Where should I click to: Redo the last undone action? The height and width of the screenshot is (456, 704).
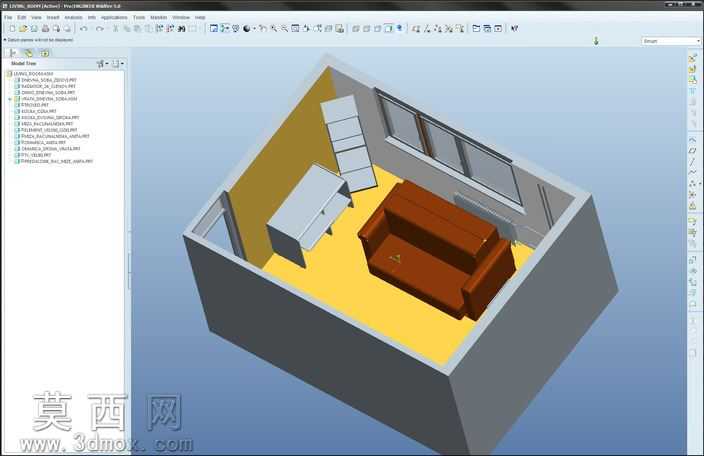100,29
